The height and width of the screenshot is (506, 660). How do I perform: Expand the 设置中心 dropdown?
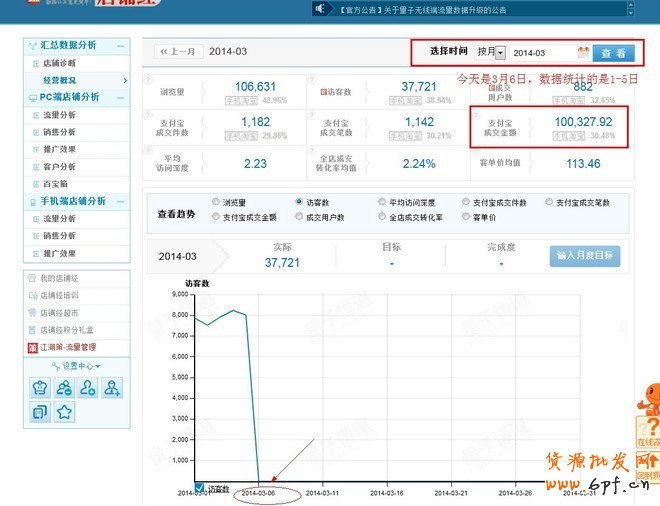point(77,366)
